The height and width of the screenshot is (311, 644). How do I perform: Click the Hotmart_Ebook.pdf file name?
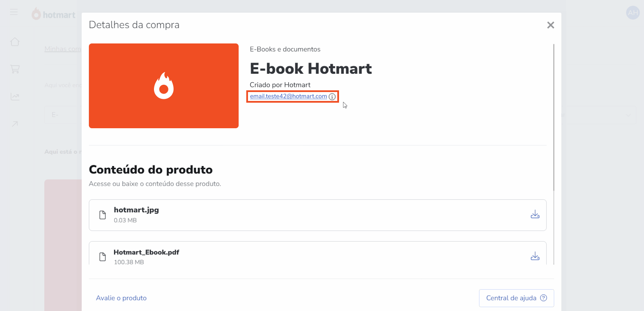pyautogui.click(x=146, y=252)
